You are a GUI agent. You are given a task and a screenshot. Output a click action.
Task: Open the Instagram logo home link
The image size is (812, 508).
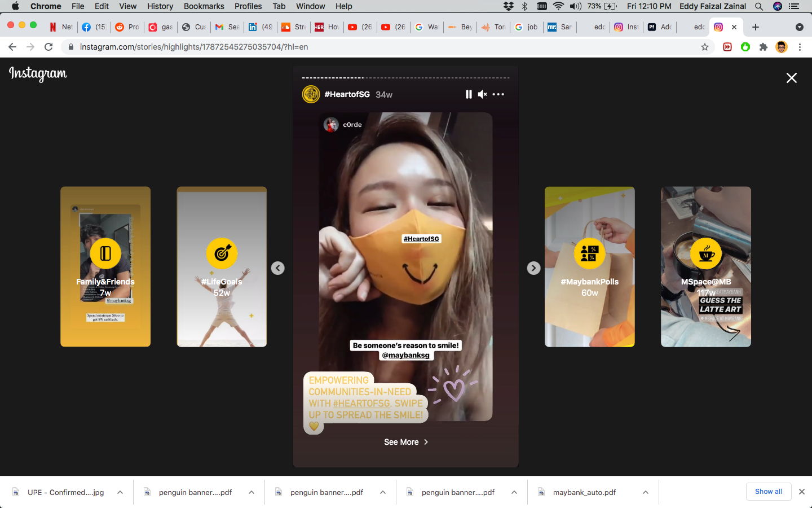click(x=38, y=74)
